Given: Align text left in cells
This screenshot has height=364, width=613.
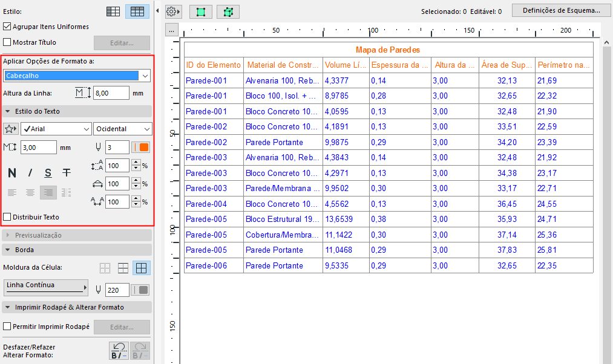Looking at the screenshot, I should coord(12,193).
